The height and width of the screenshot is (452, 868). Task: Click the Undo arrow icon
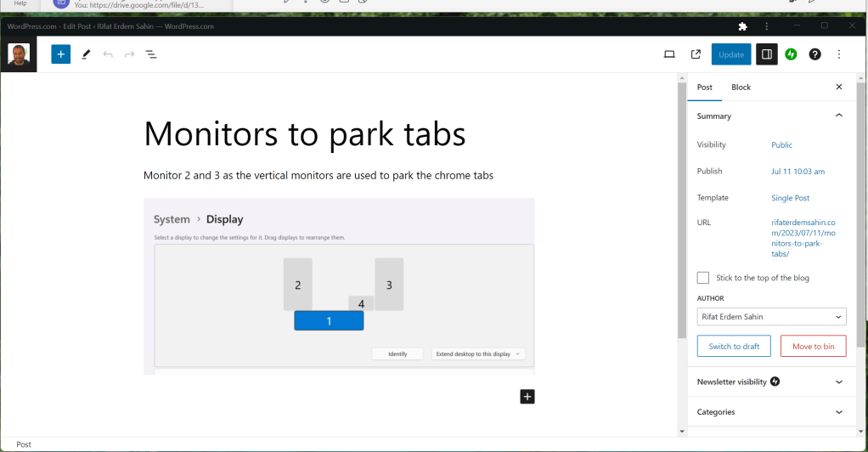[108, 54]
